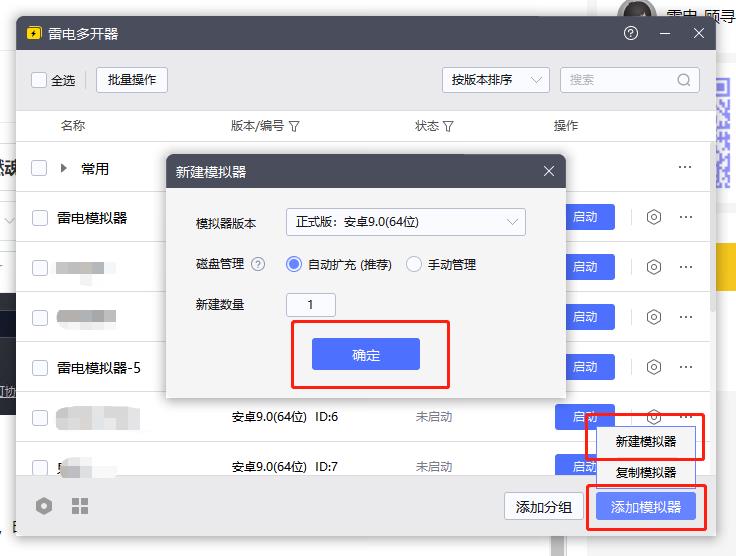
Task: Click the hexagon settings icon at bottom left
Action: [44, 506]
